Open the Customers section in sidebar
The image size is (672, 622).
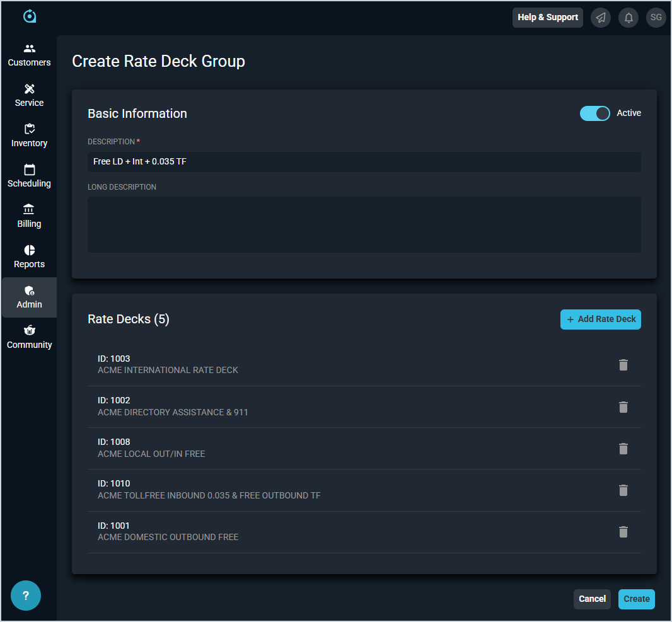tap(29, 55)
